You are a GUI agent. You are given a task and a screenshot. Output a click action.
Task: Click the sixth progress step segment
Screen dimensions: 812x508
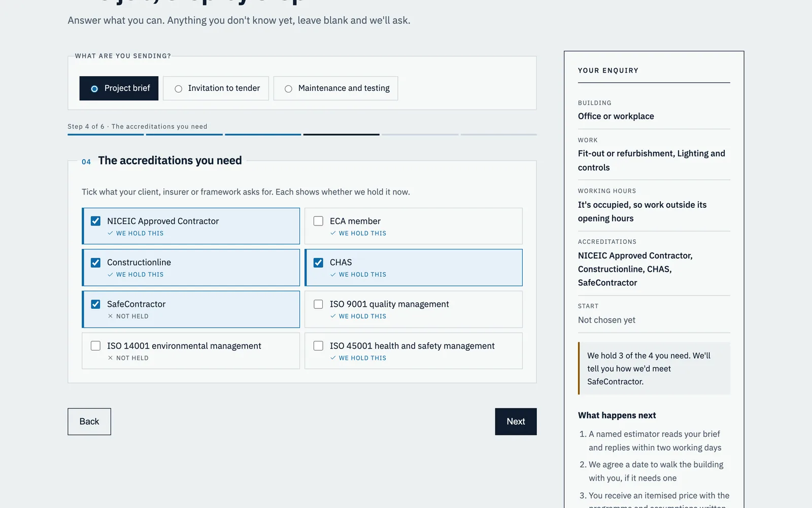tap(499, 135)
